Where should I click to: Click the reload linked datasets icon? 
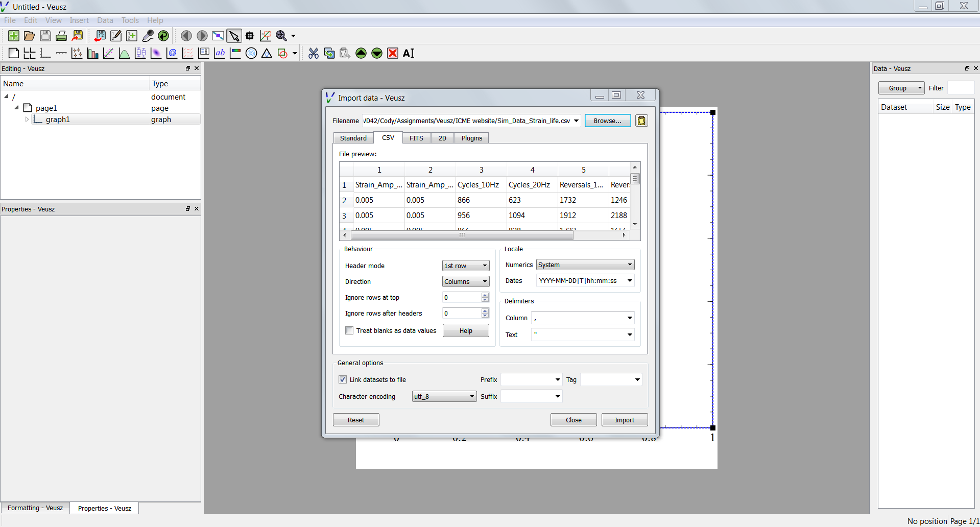coord(163,36)
